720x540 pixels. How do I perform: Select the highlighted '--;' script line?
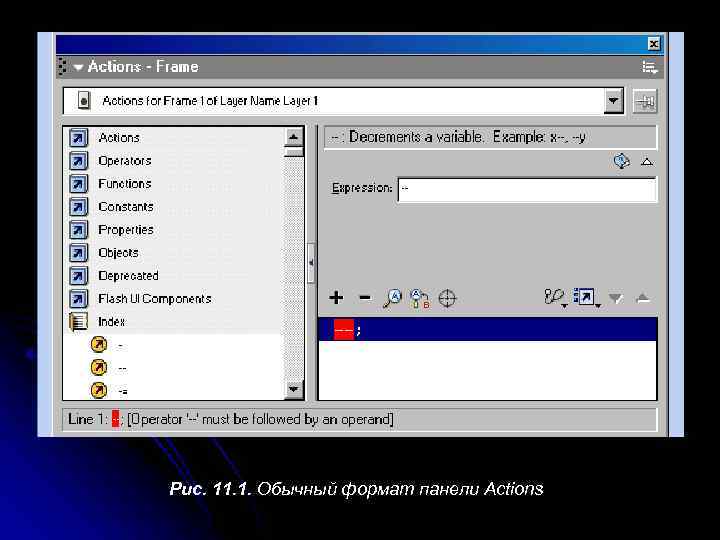point(488,329)
